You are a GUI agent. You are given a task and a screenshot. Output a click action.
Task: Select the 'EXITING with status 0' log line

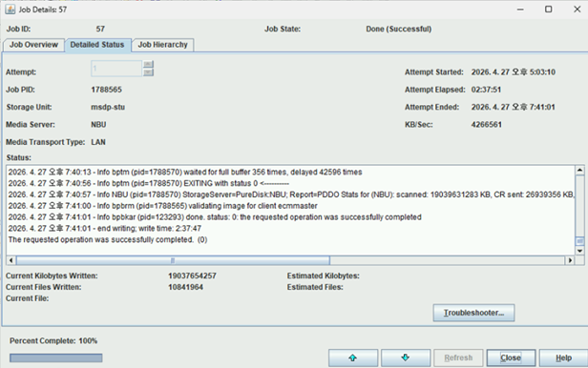tap(149, 183)
